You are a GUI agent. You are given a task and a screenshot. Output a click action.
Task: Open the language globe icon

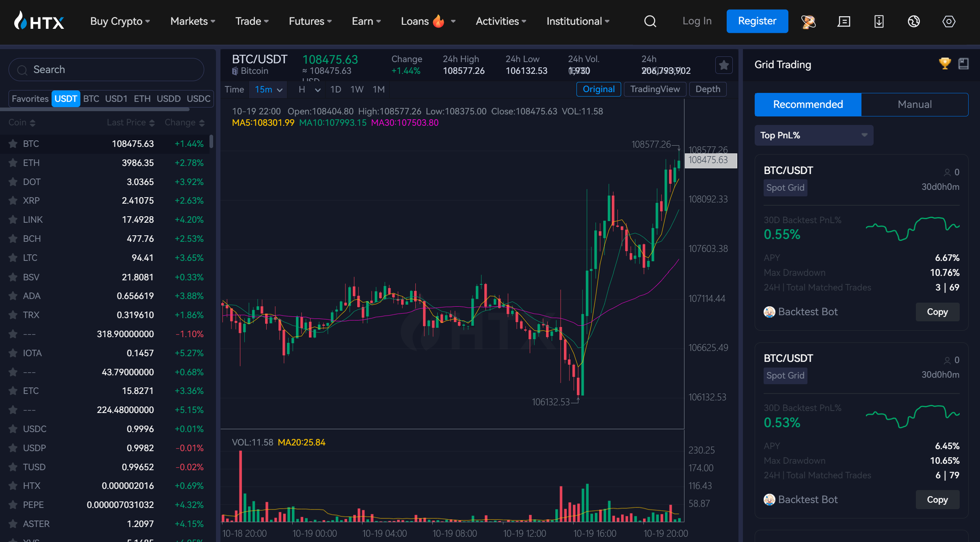coord(914,21)
